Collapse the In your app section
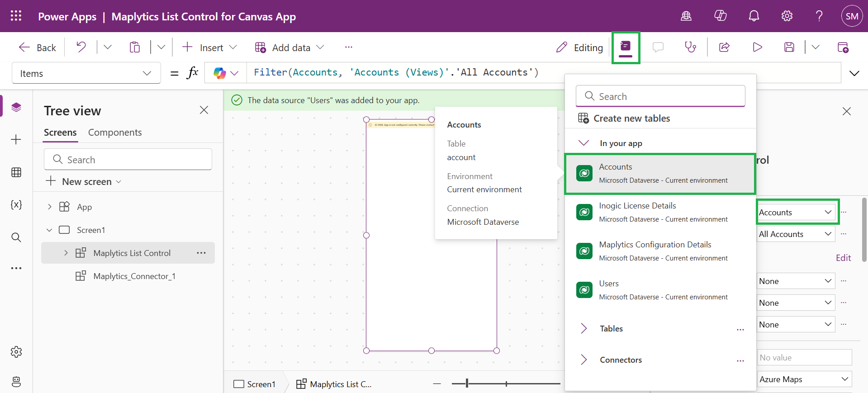This screenshot has height=393, width=868. coord(584,143)
